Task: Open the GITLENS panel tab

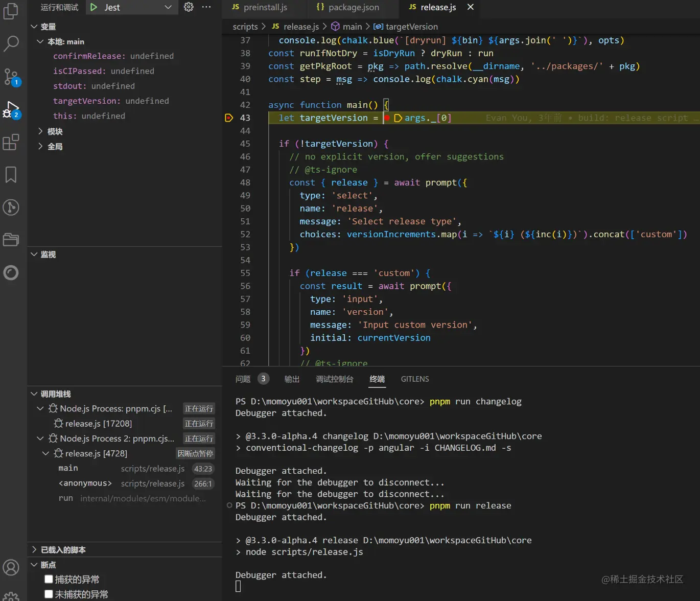Action: (415, 379)
